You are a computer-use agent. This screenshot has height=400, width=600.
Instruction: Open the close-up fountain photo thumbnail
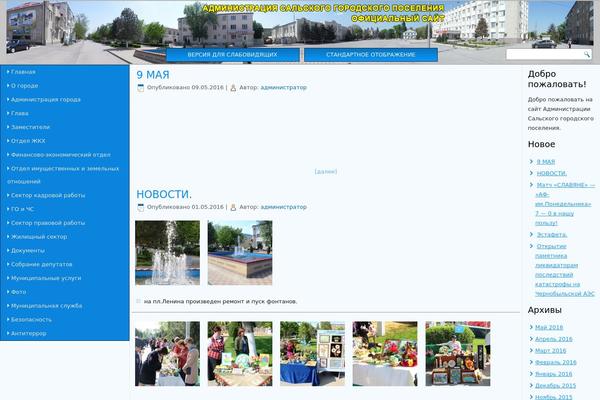click(x=168, y=253)
